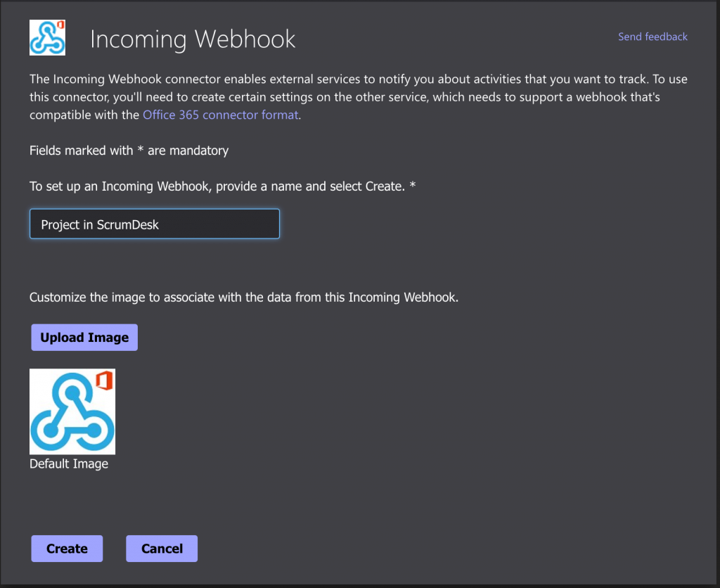Click inside the name field to edit it
The width and height of the screenshot is (720, 588).
click(x=155, y=223)
